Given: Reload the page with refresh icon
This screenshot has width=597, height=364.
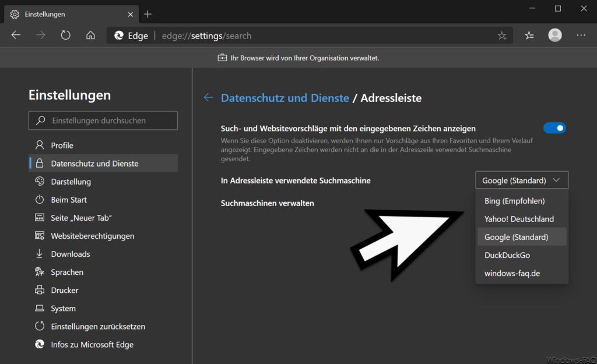Looking at the screenshot, I should [x=65, y=36].
